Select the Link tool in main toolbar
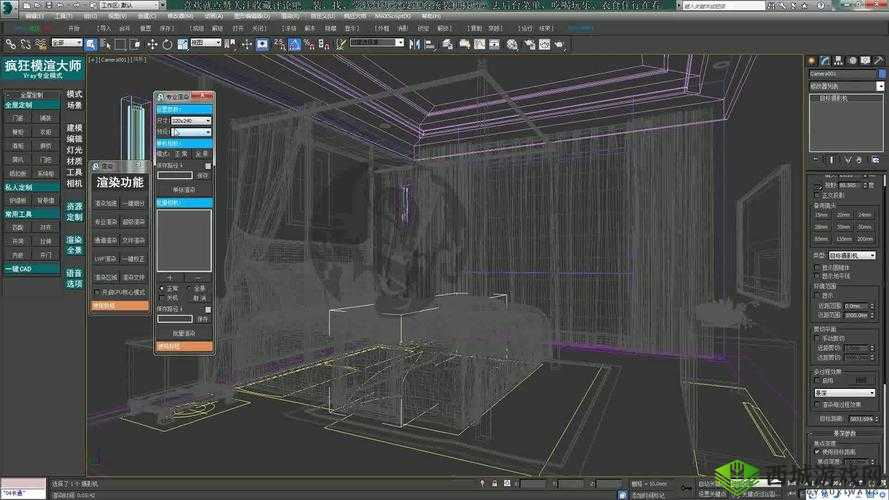This screenshot has width=889, height=500. coord(11,44)
